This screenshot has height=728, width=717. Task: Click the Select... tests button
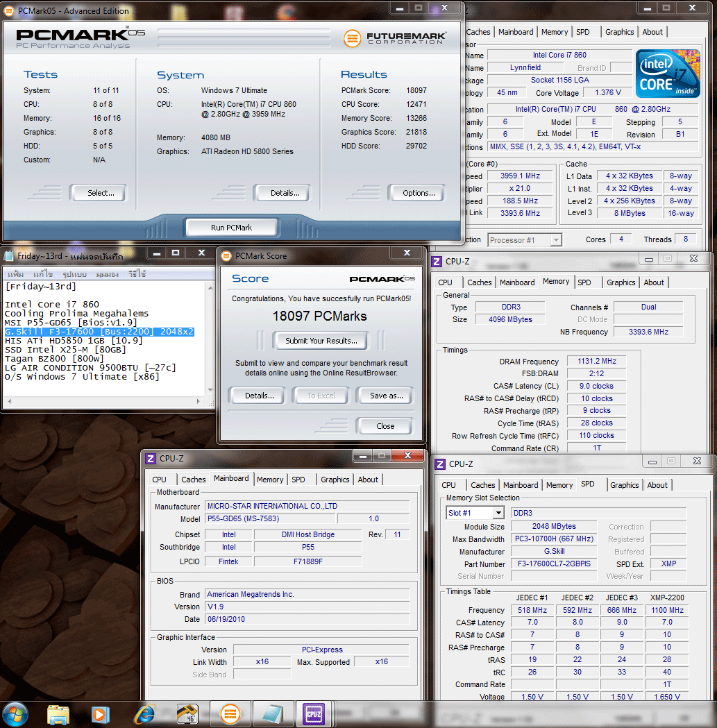pos(97,193)
